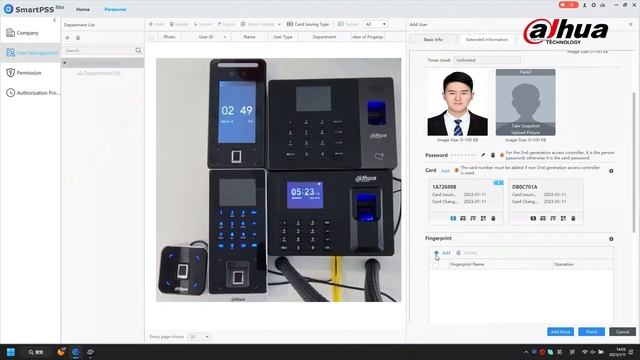Click the password info hint icon
Image resolution: width=640 pixels, height=360 pixels.
502,155
